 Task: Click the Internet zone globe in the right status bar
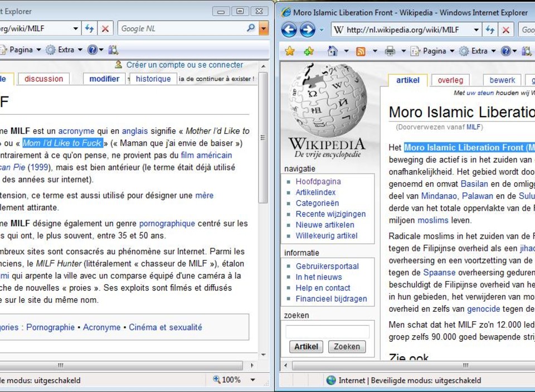pos(331,380)
